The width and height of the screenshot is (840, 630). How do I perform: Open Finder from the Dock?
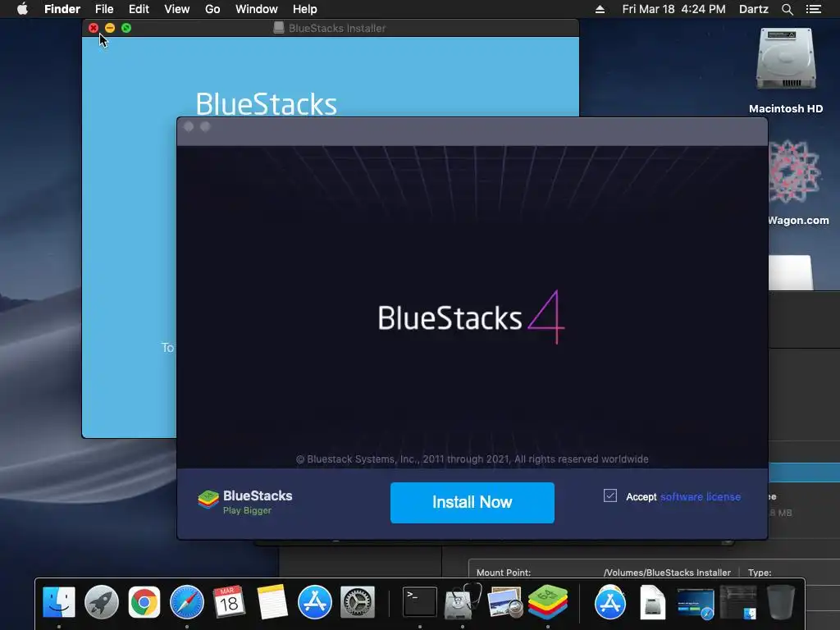pyautogui.click(x=58, y=602)
